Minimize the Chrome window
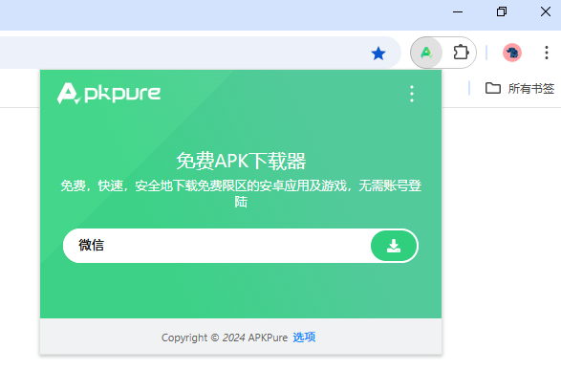The image size is (561, 392). coord(458,11)
